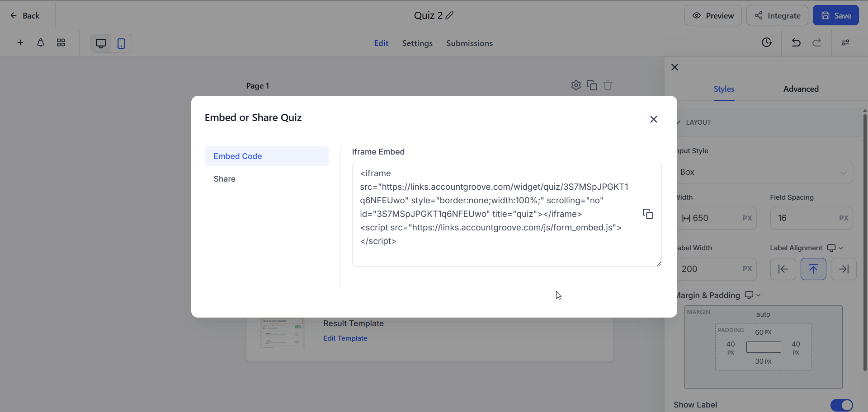
Task: Save the quiz
Action: (x=836, y=15)
